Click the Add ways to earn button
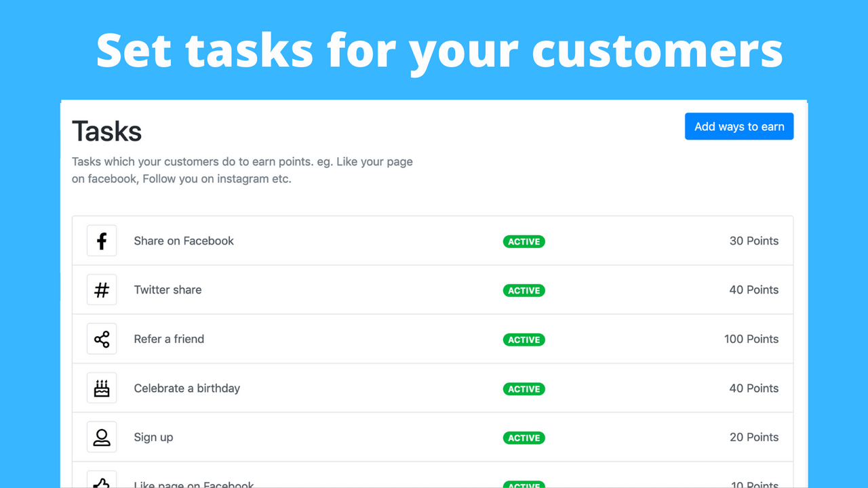Viewport: 868px width, 488px height. click(738, 126)
